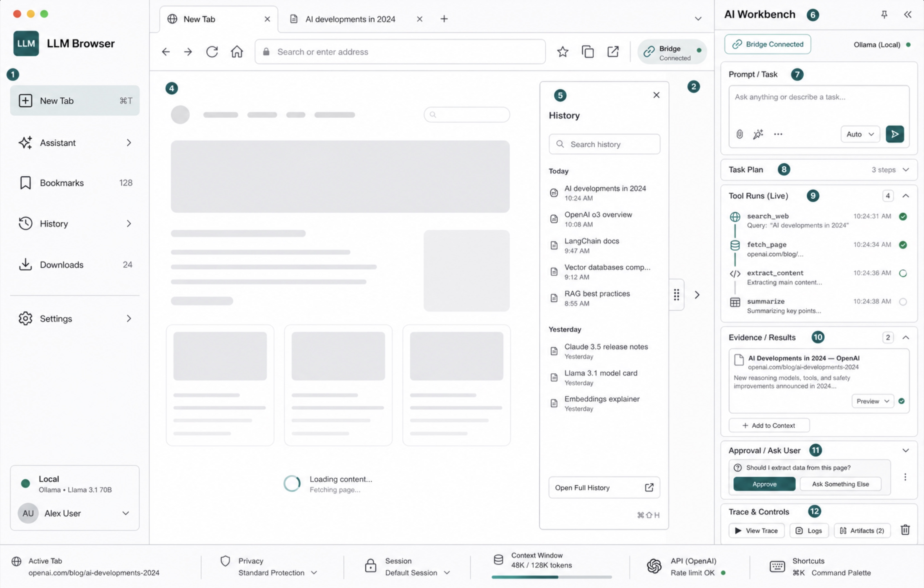Click the magic wand prompt enhancer
This screenshot has width=924, height=588.
tap(758, 134)
